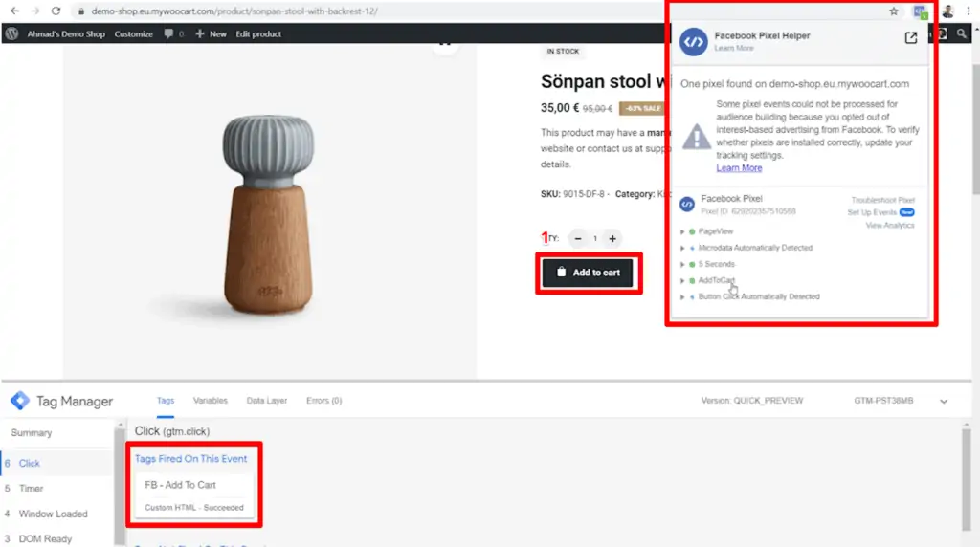Expand the AddToCart event

pyautogui.click(x=682, y=281)
